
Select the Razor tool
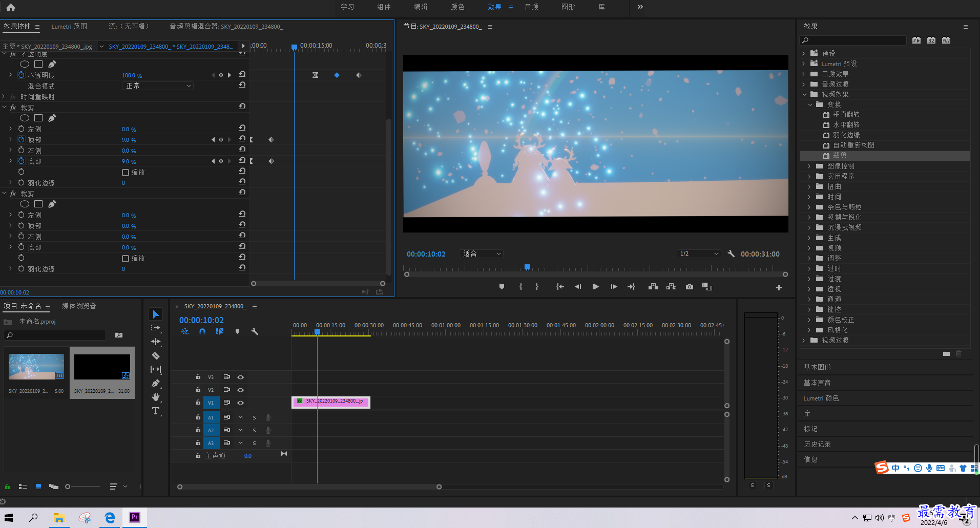click(156, 355)
